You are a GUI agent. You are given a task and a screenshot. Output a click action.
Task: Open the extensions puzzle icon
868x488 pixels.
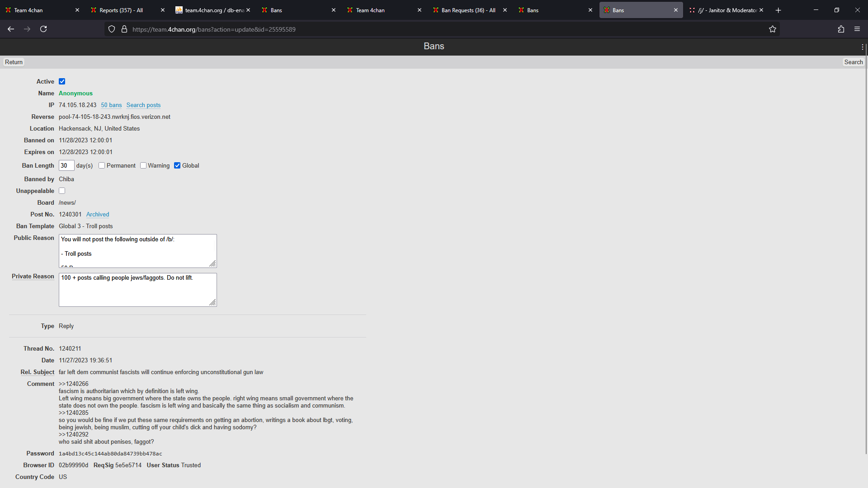[x=841, y=29]
